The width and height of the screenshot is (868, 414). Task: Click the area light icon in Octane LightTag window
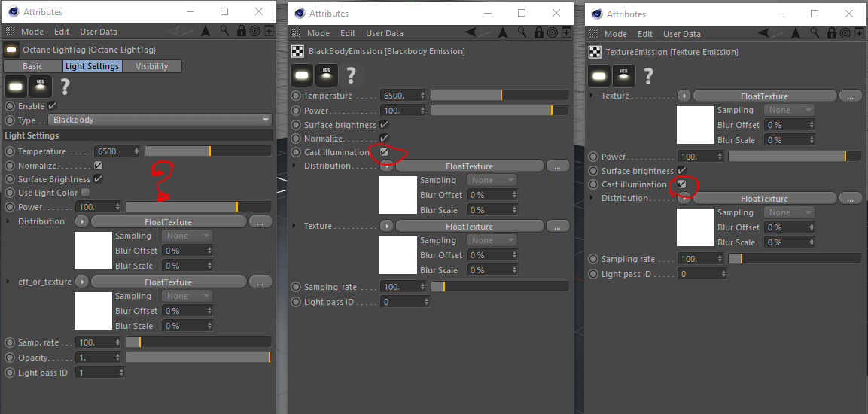[15, 87]
